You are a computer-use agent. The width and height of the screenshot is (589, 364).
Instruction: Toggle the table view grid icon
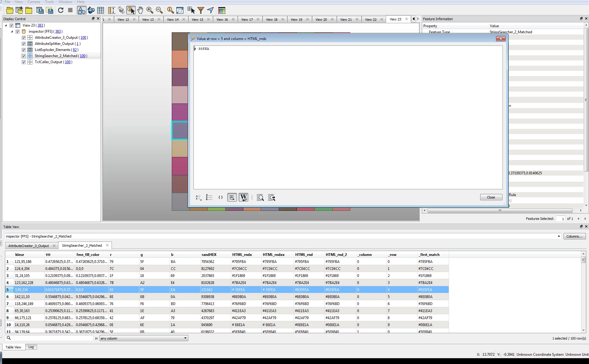[101, 10]
